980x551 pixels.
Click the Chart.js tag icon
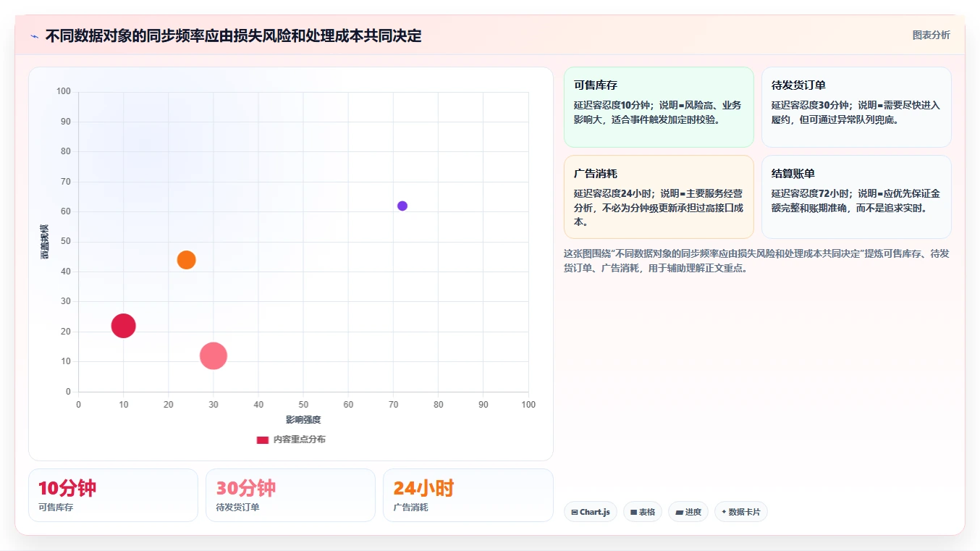[575, 512]
